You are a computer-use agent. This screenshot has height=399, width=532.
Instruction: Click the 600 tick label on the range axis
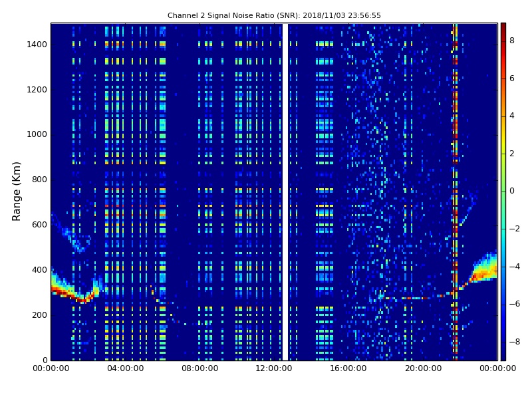pyautogui.click(x=39, y=225)
